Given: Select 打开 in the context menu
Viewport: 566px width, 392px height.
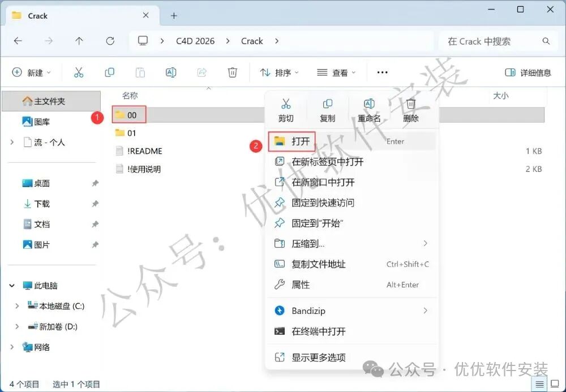Looking at the screenshot, I should pos(352,141).
